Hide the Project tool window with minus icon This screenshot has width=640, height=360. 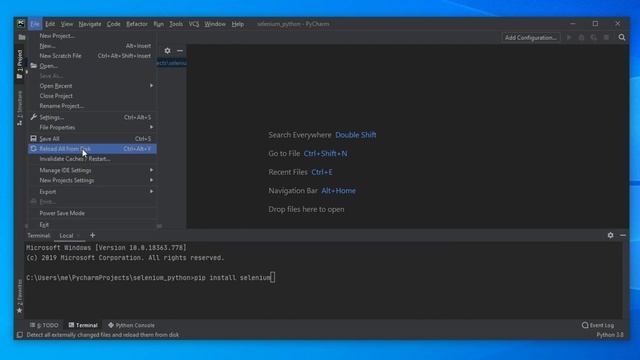[x=180, y=51]
